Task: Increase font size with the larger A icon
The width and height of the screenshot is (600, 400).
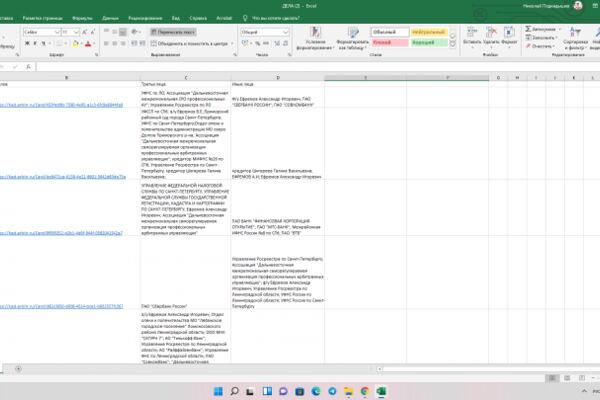Action: pos(85,32)
